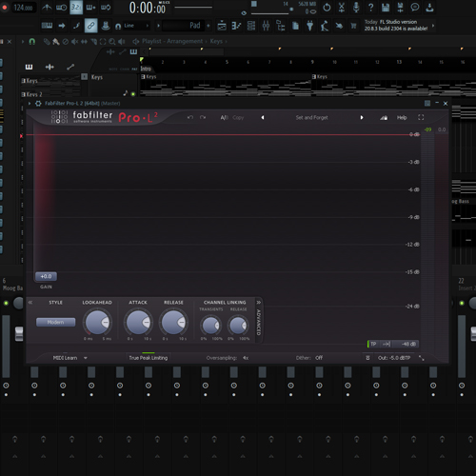
Task: Open help with the question mark icon
Action: click(370, 8)
